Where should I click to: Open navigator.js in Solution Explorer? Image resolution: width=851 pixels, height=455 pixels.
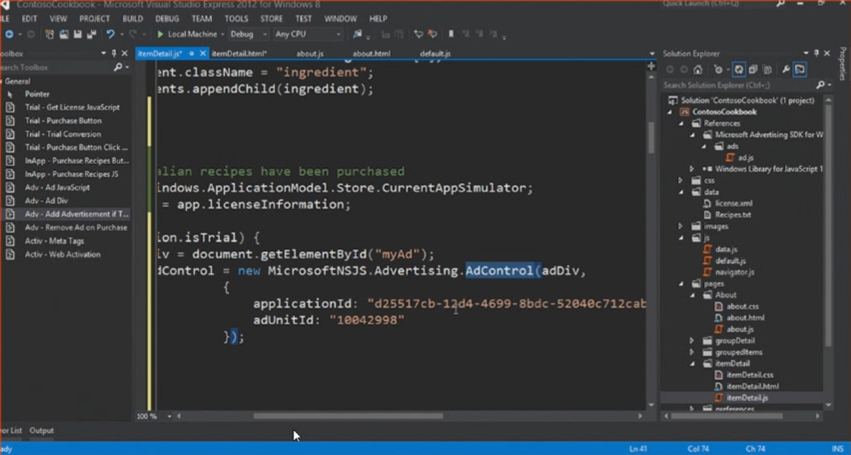tap(734, 272)
